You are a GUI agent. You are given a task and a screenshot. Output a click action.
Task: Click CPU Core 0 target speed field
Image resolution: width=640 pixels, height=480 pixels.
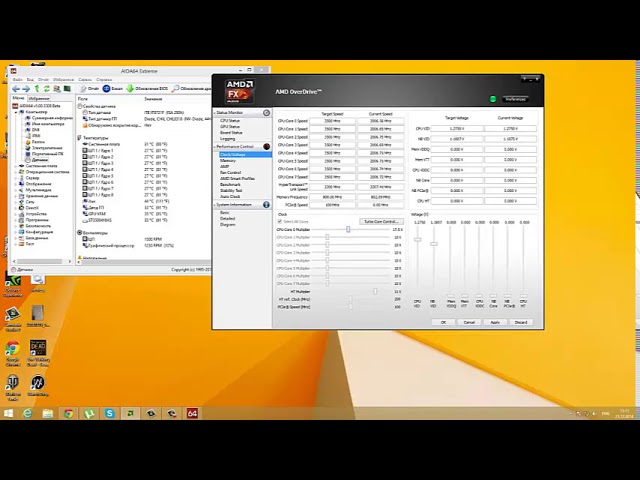(x=332, y=121)
